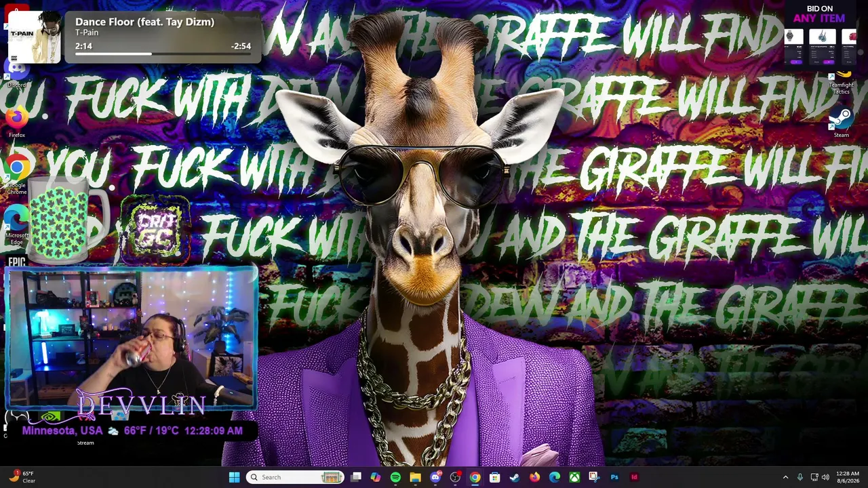Open the Xbox app from the taskbar
The width and height of the screenshot is (868, 488).
574,477
